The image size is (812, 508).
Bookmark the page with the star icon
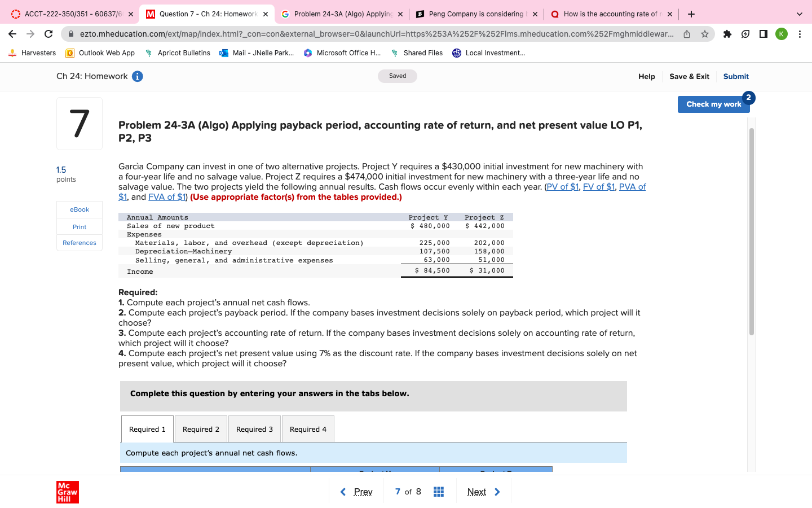point(704,34)
